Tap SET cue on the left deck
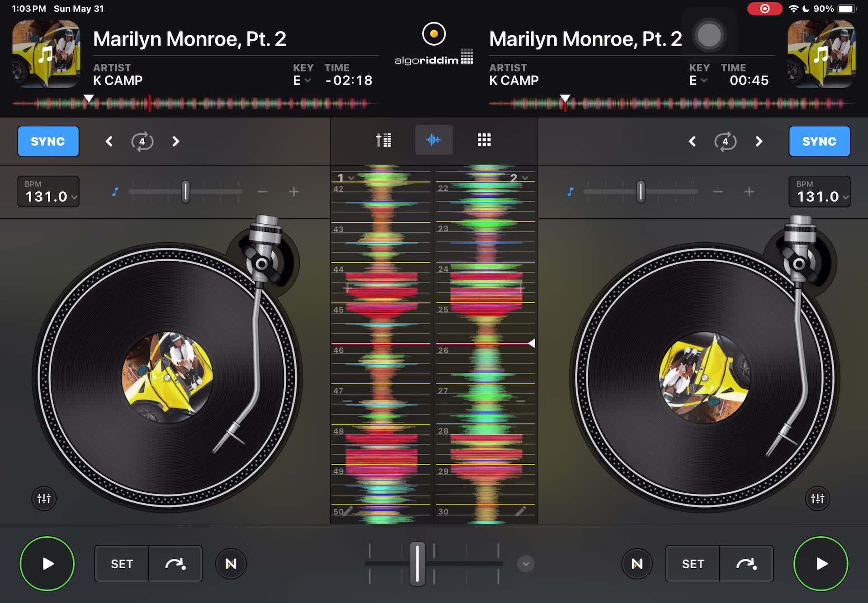Viewport: 868px width, 603px height. [122, 564]
